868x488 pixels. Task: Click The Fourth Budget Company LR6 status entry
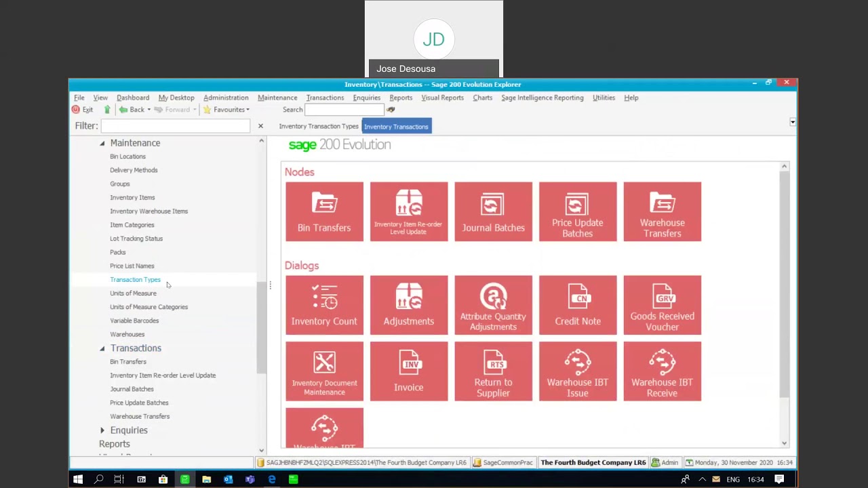[593, 463]
